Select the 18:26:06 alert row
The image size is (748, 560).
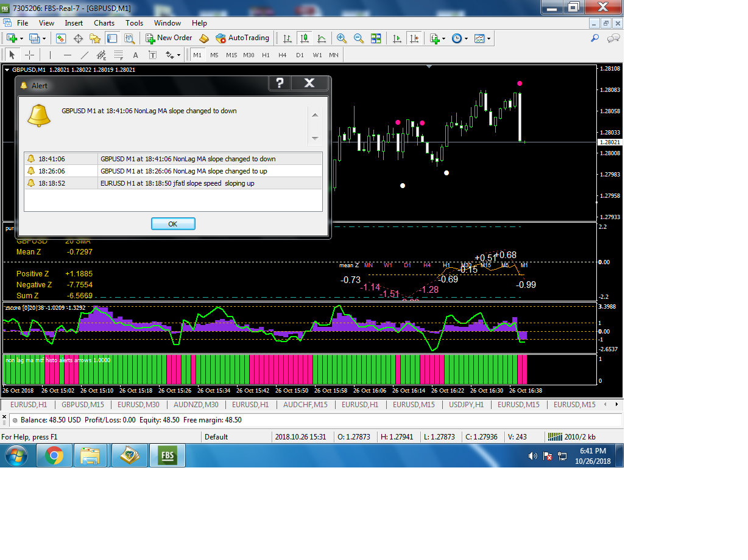pos(173,171)
